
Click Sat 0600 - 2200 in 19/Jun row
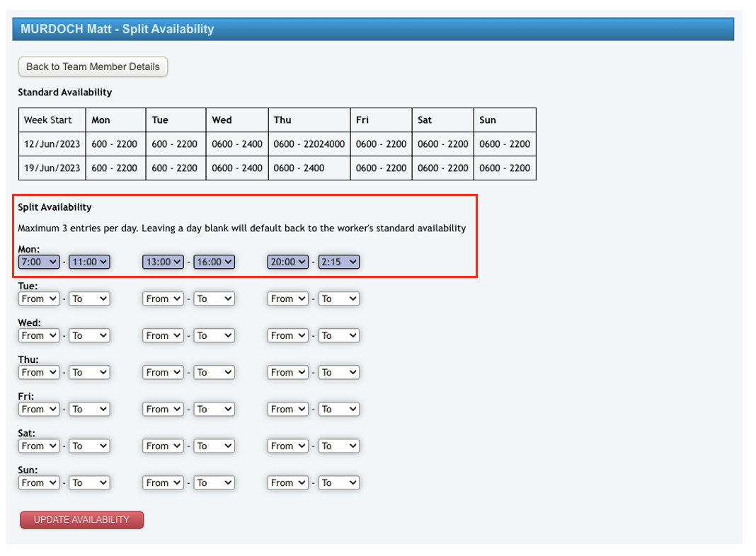[x=443, y=168]
